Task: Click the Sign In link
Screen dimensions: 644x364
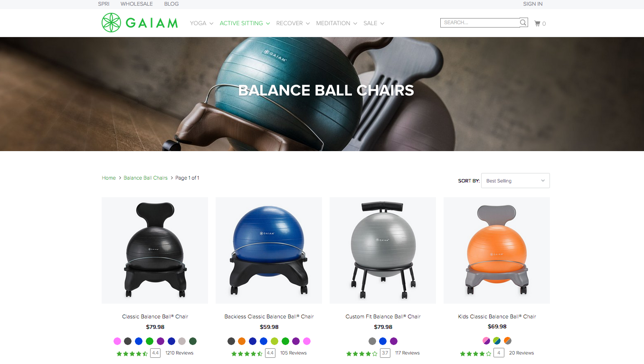Action: pos(533,4)
